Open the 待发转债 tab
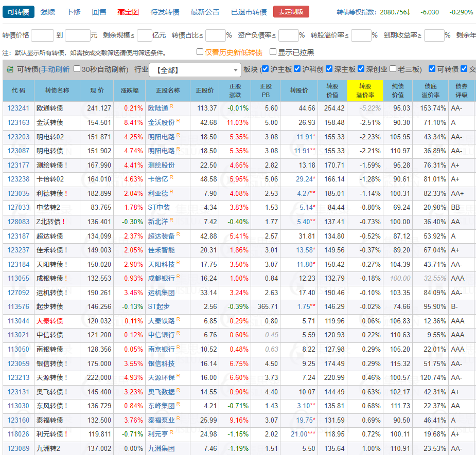This screenshot has height=455, width=476. click(165, 12)
